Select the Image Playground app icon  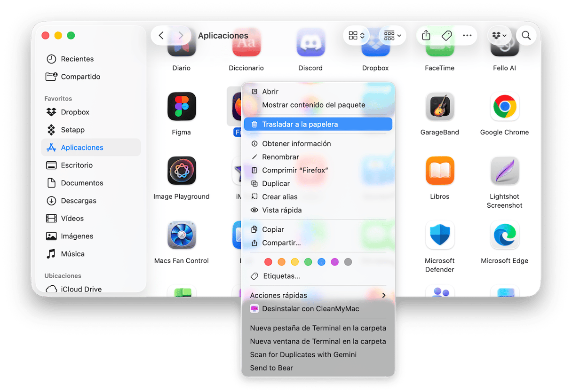click(x=182, y=171)
